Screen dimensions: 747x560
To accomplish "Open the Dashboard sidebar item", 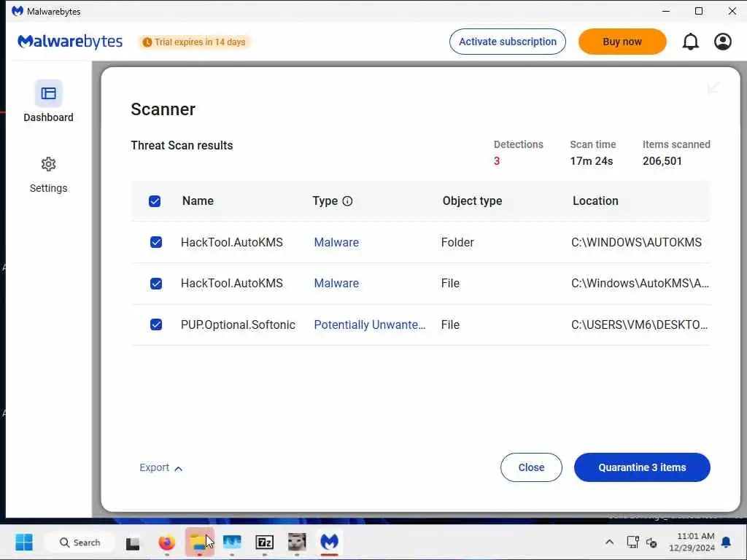I will point(49,101).
